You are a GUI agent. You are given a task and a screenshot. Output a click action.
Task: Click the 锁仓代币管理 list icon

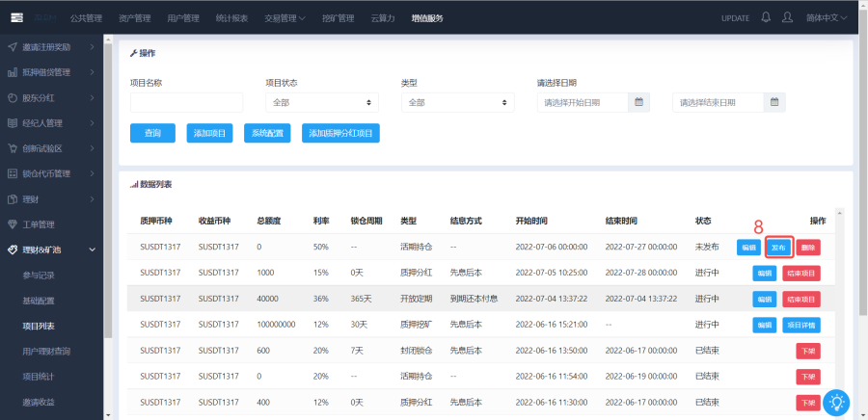coord(13,173)
